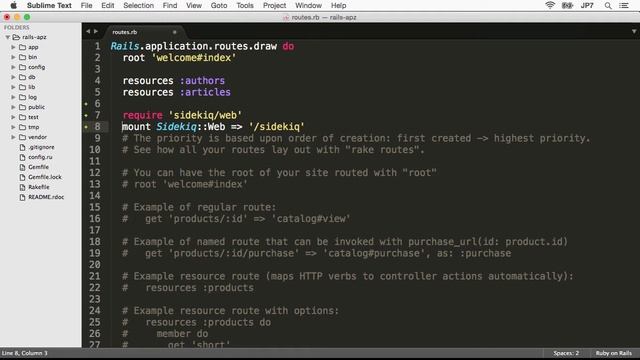Click the Wi-Fi status icon
Viewport: 640px width, 360px height.
(550, 5)
